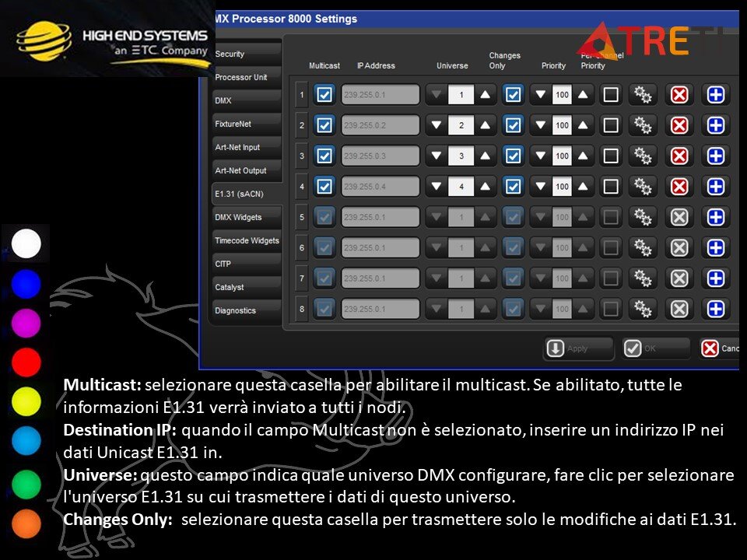The width and height of the screenshot is (747, 560).
Task: Click the grey X icon in row 7
Action: [x=679, y=278]
